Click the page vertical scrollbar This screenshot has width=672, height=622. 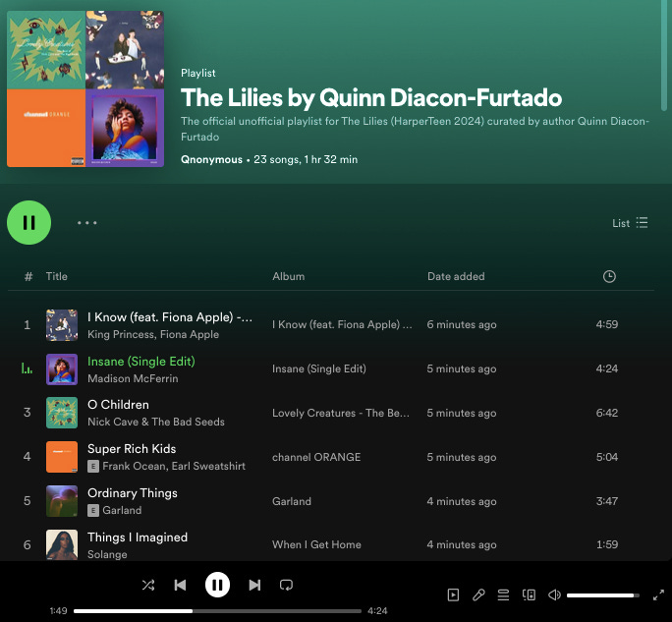click(x=664, y=56)
